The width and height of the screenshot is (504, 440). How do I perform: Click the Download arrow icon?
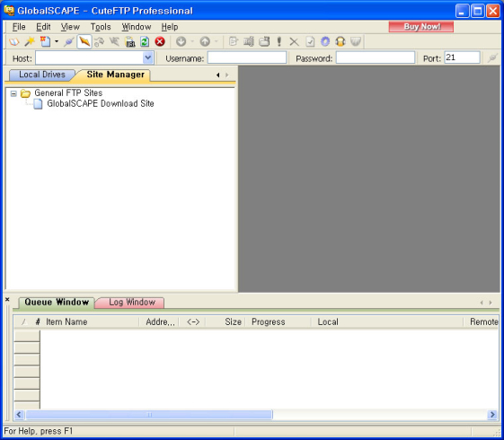(181, 41)
